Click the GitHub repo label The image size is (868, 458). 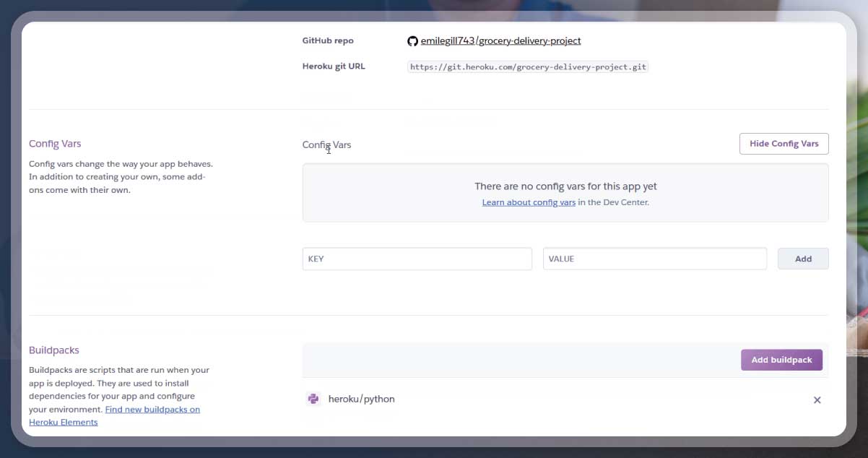coord(328,41)
